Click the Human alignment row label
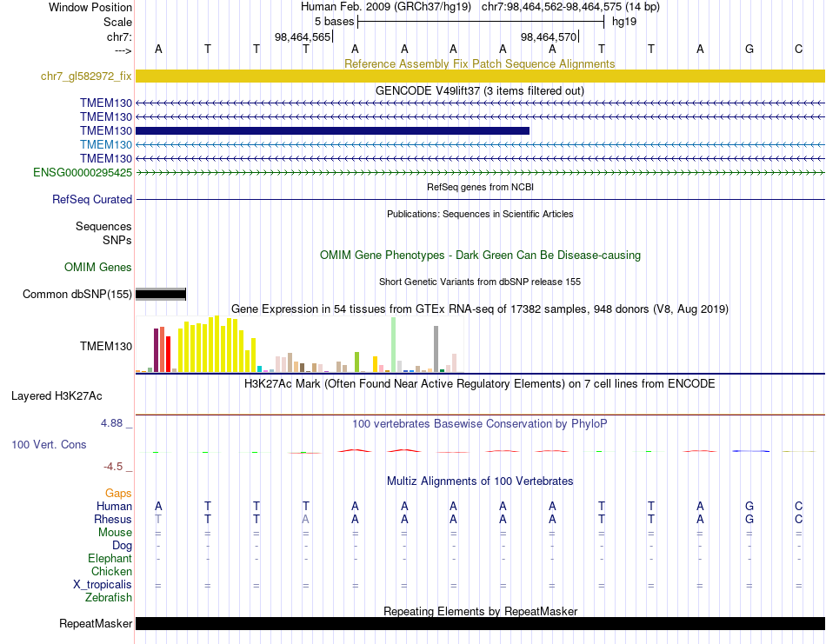This screenshot has height=644, width=826. tap(114, 506)
